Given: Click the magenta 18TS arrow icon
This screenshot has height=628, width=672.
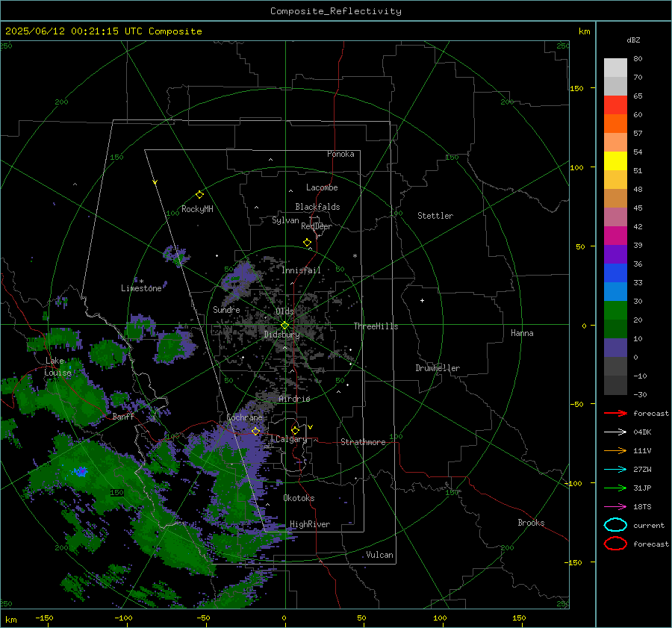Looking at the screenshot, I should tap(615, 507).
